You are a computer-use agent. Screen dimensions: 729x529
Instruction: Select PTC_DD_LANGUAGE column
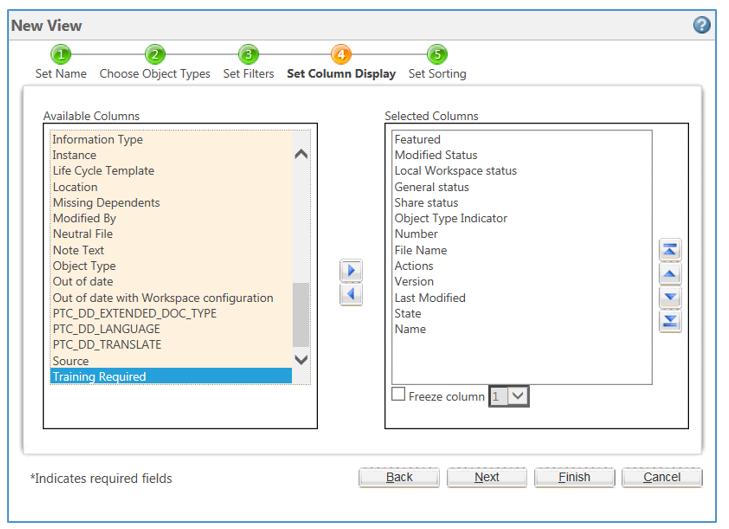pos(171,329)
